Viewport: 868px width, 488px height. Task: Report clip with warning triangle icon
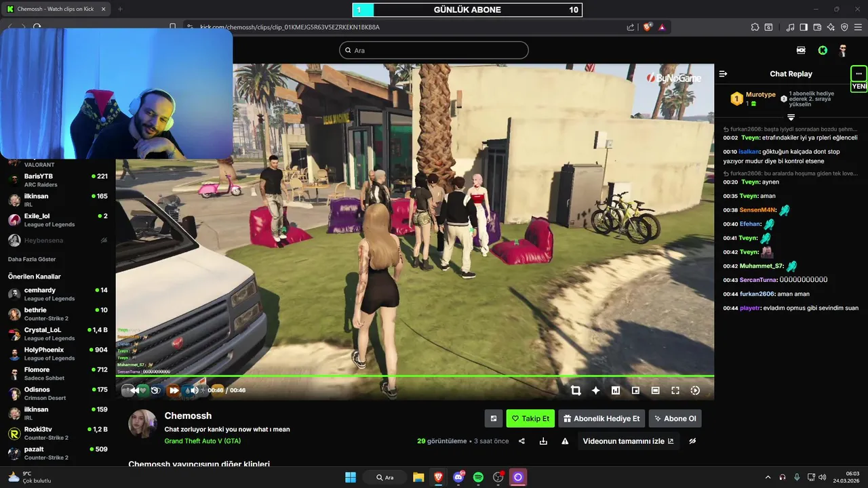pos(565,441)
